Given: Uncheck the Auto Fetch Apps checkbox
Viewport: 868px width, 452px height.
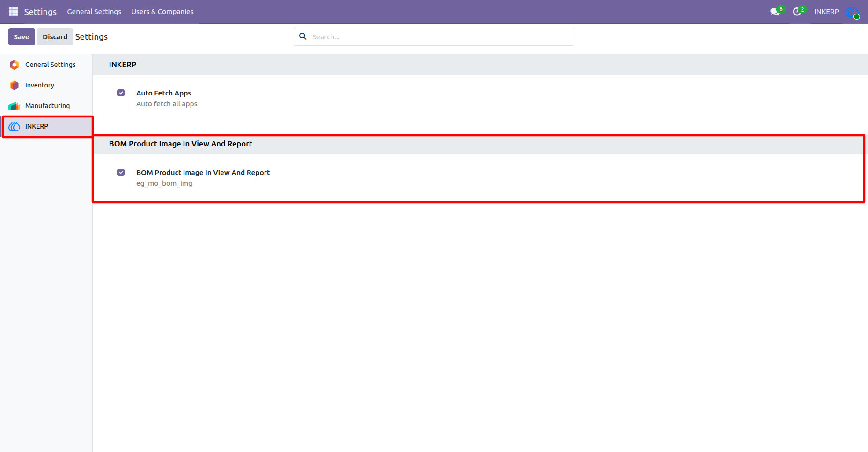Looking at the screenshot, I should [121, 93].
